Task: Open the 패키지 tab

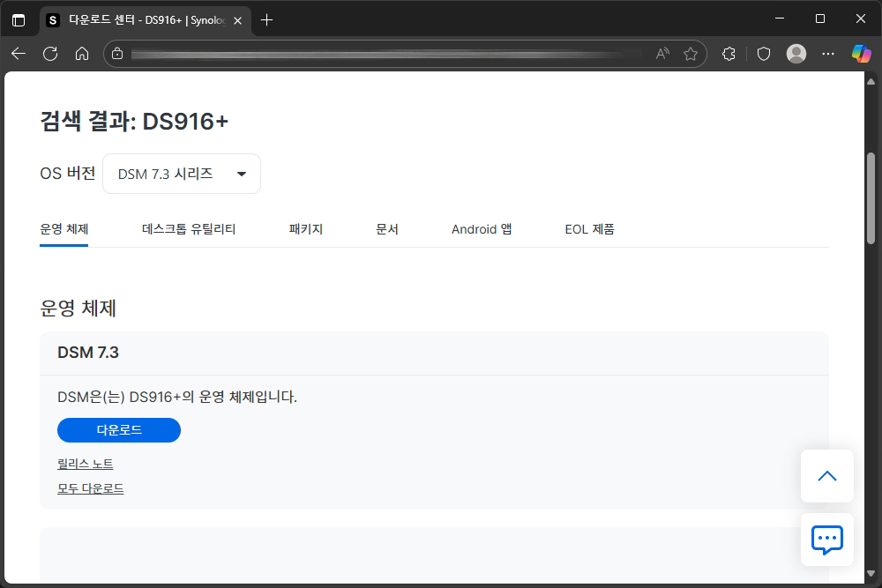Action: pyautogui.click(x=306, y=229)
